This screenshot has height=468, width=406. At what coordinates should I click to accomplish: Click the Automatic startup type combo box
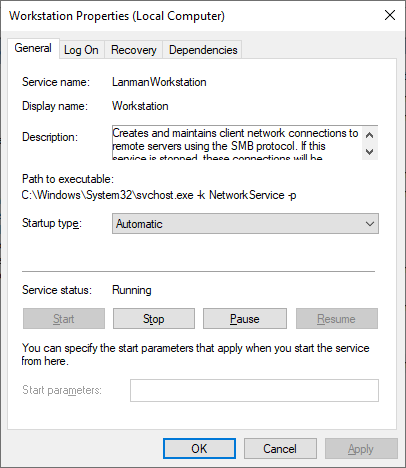pos(245,224)
